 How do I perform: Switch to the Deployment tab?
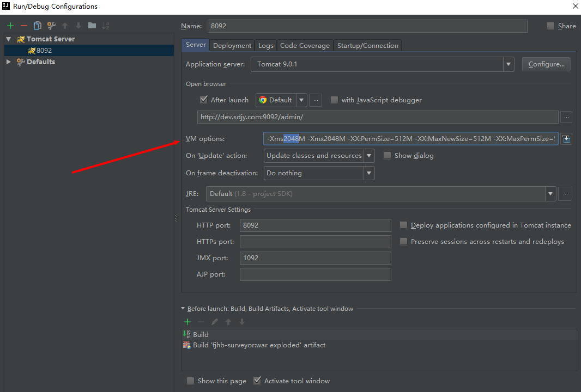click(232, 46)
